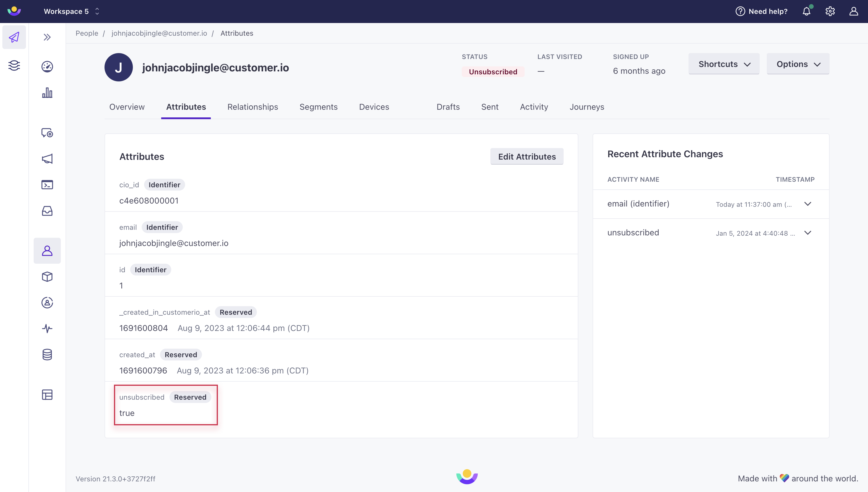Open the Broadcasts megaphone icon

tap(47, 159)
